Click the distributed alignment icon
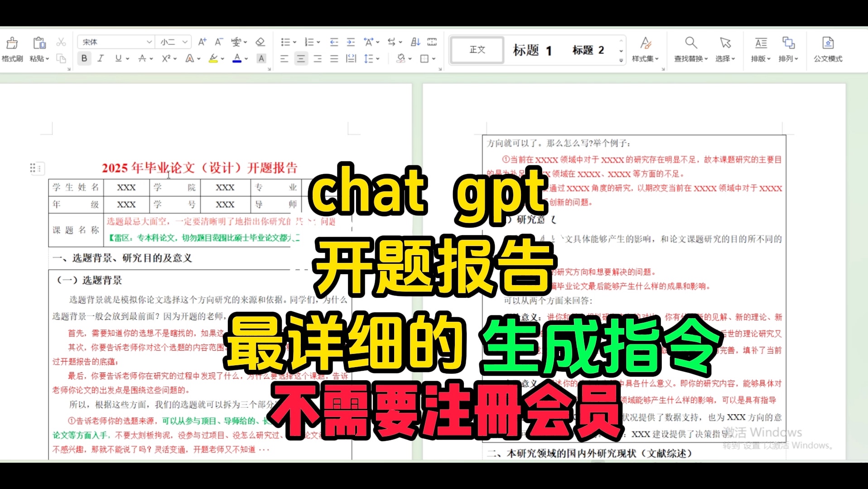 (351, 58)
